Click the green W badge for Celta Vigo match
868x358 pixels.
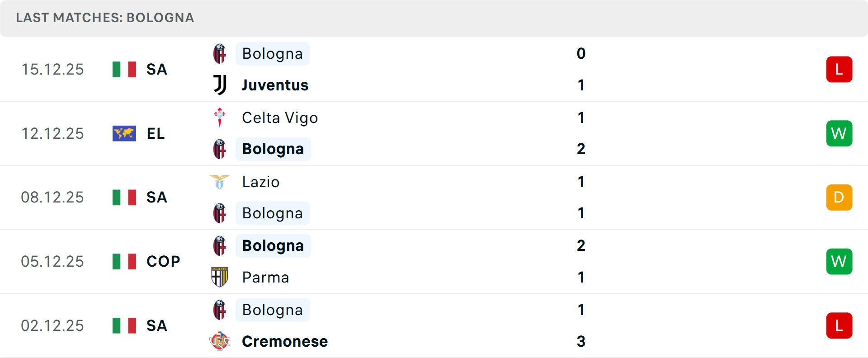(839, 133)
